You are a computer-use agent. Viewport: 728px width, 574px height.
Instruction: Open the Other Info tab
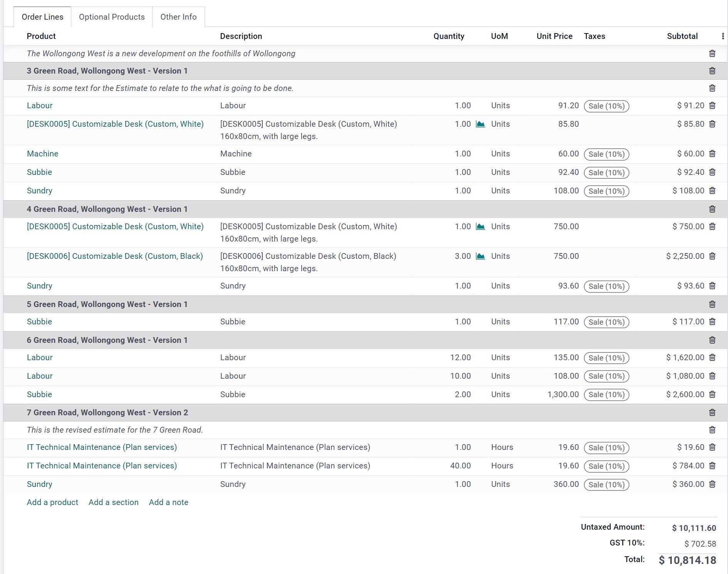click(x=178, y=17)
